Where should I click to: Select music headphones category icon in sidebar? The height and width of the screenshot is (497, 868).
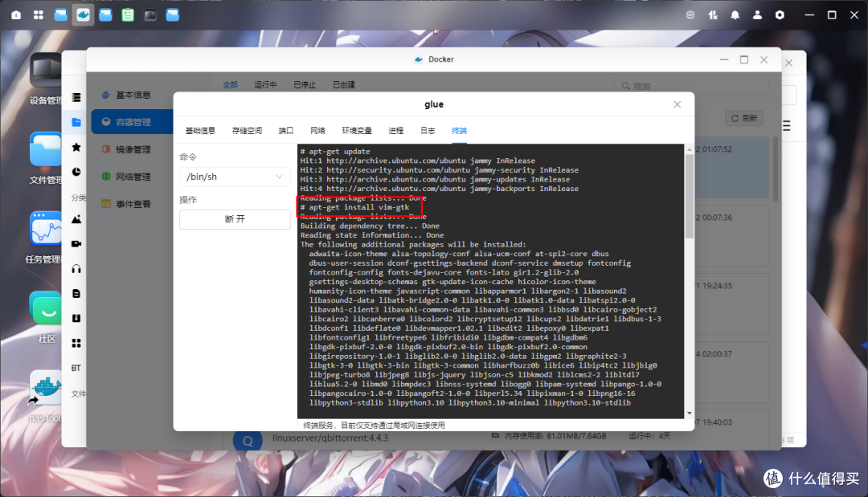pos(76,269)
